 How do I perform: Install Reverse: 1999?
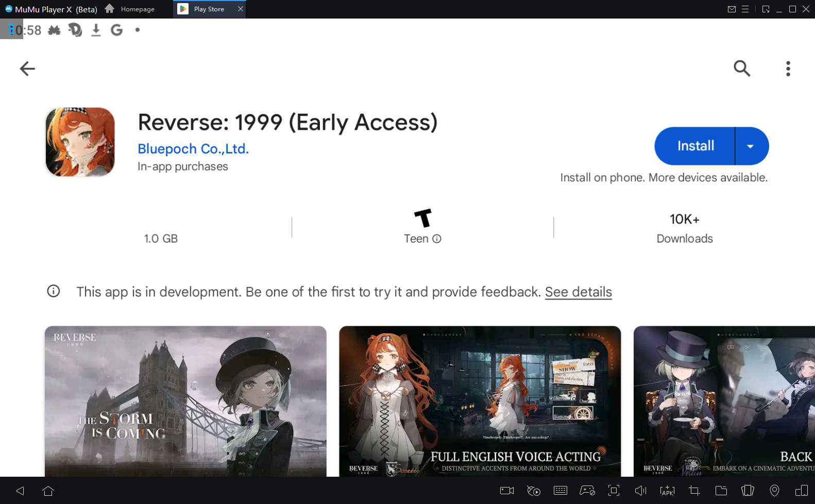coord(695,146)
